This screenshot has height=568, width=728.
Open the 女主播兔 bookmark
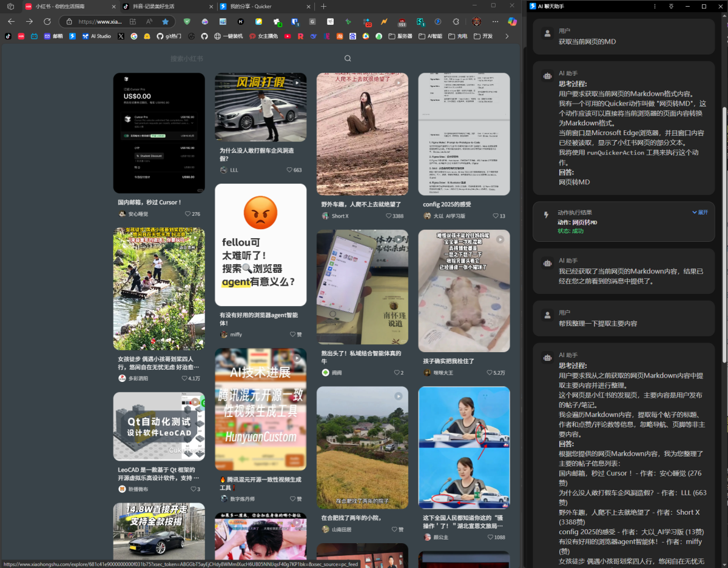point(263,36)
